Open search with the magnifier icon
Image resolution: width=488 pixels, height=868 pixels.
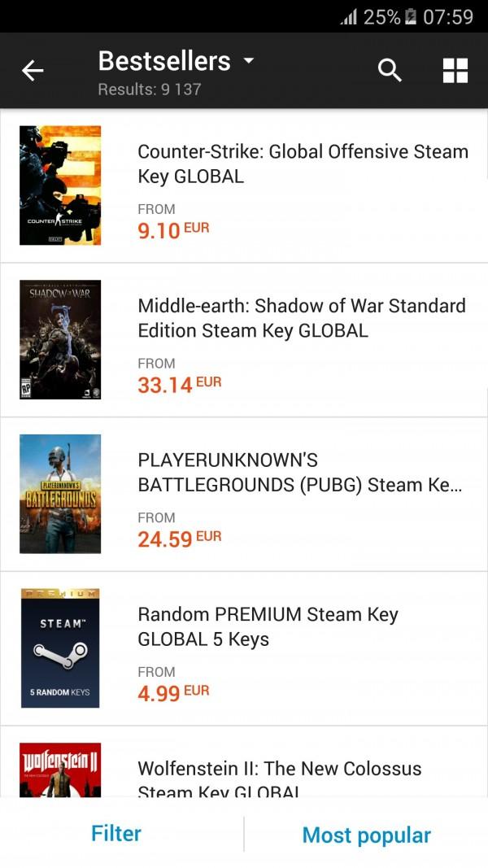tap(390, 71)
